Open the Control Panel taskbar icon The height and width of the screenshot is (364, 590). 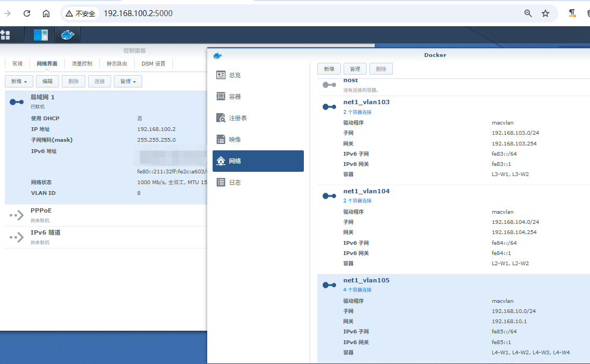[41, 35]
